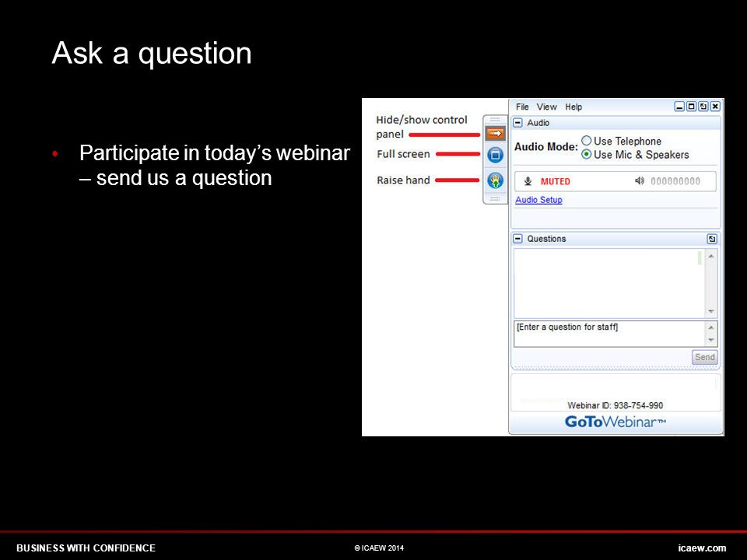Open the File menu
This screenshot has width=747, height=560.
[522, 107]
